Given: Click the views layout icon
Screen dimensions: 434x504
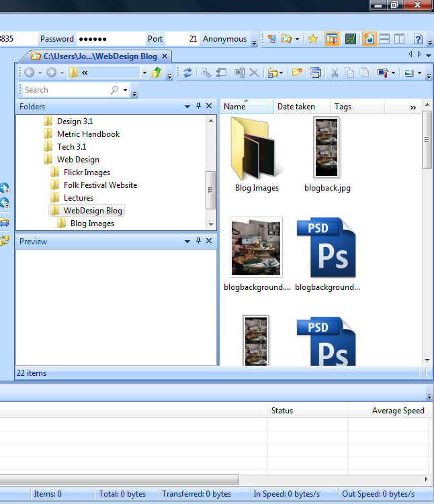Looking at the screenshot, I should (x=409, y=73).
